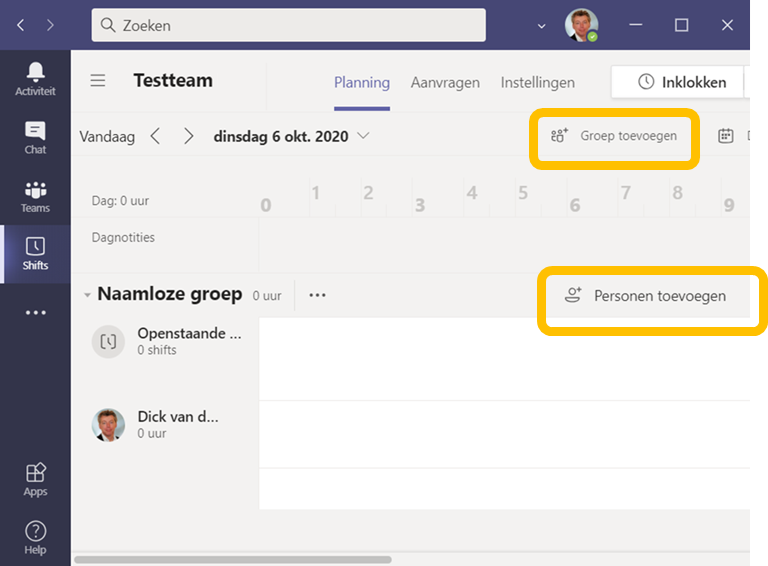Open Naamloze groep more options ellipsis
This screenshot has width=768, height=566.
(x=317, y=295)
